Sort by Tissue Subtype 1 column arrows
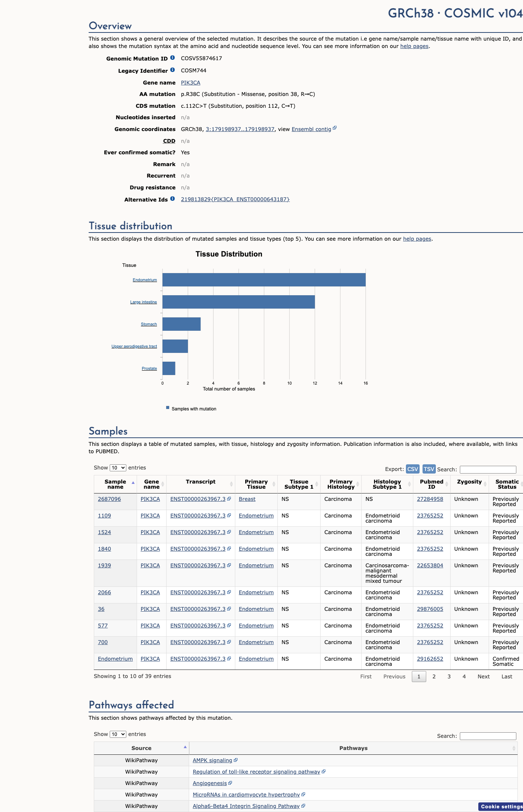 [x=317, y=484]
